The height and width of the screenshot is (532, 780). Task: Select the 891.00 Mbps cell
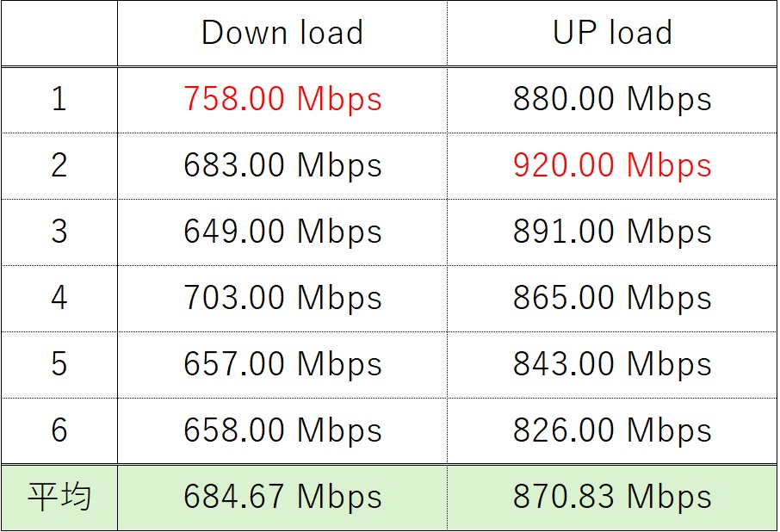tap(612, 232)
